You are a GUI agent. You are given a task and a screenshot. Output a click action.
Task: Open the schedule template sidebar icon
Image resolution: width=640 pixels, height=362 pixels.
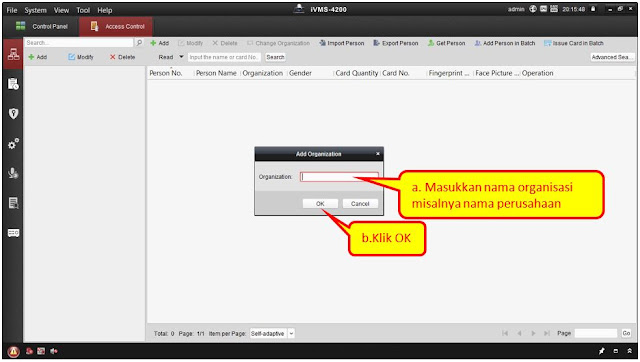point(13,84)
